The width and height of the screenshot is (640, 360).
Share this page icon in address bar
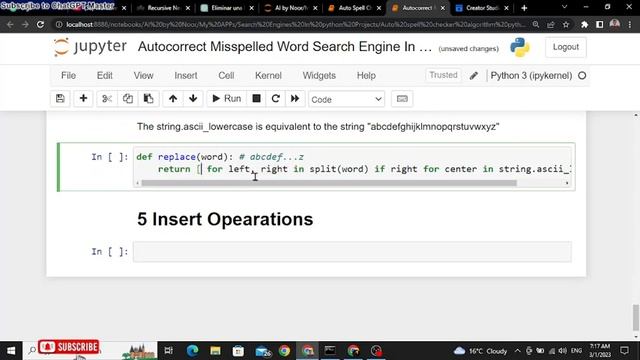click(x=551, y=24)
